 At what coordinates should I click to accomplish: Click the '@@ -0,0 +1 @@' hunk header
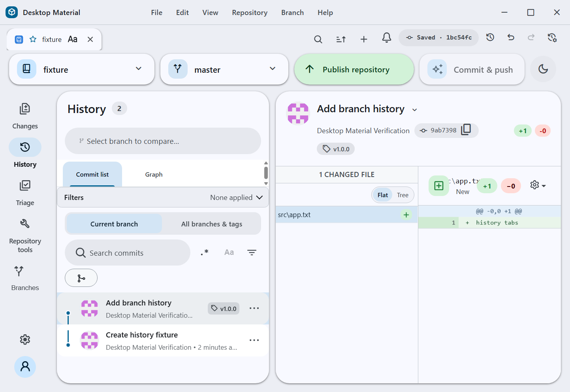[489, 211]
